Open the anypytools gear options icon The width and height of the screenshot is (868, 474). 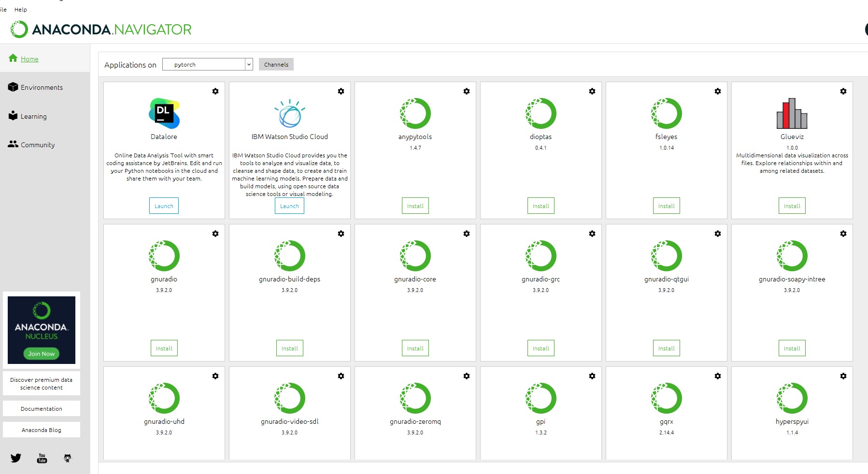(x=467, y=91)
